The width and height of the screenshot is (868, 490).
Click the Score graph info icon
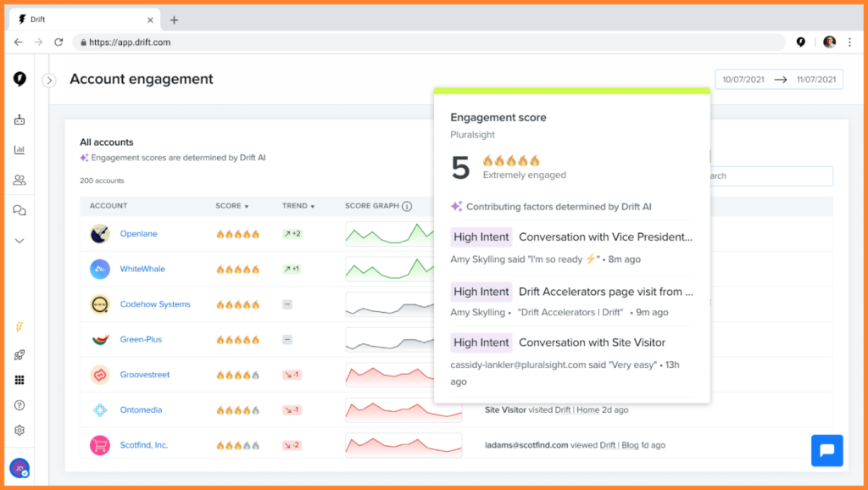407,206
